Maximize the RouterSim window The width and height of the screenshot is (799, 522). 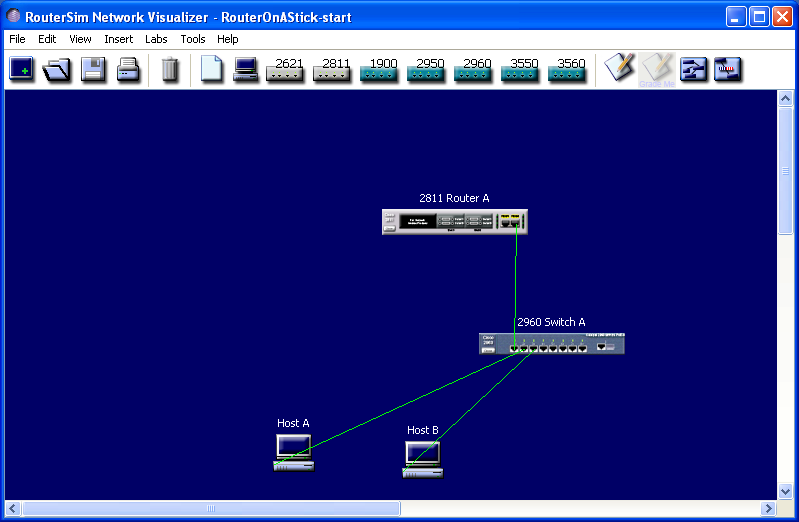pyautogui.click(x=759, y=17)
